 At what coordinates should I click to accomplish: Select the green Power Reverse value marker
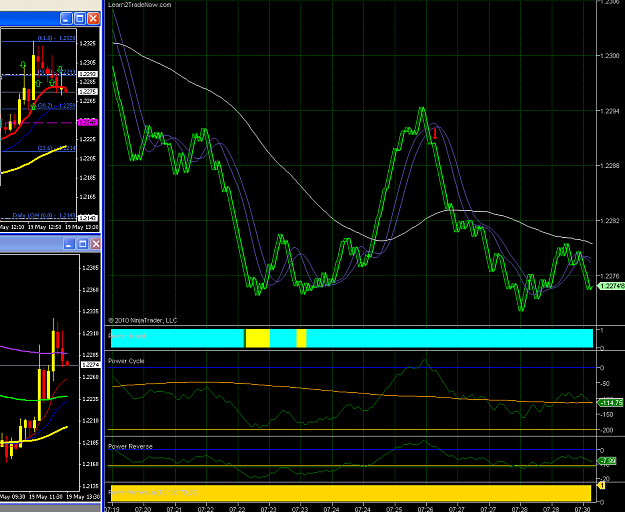[x=607, y=461]
